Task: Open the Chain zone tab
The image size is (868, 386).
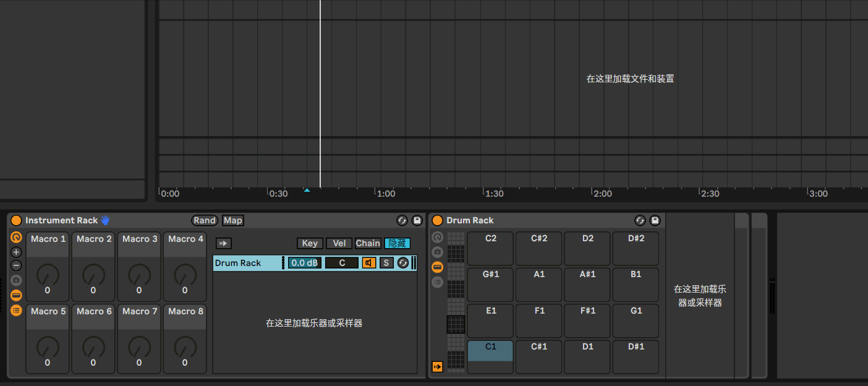Action: coord(368,243)
